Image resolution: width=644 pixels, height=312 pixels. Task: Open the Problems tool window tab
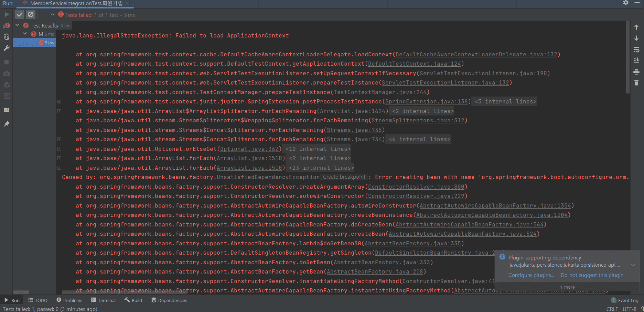69,300
